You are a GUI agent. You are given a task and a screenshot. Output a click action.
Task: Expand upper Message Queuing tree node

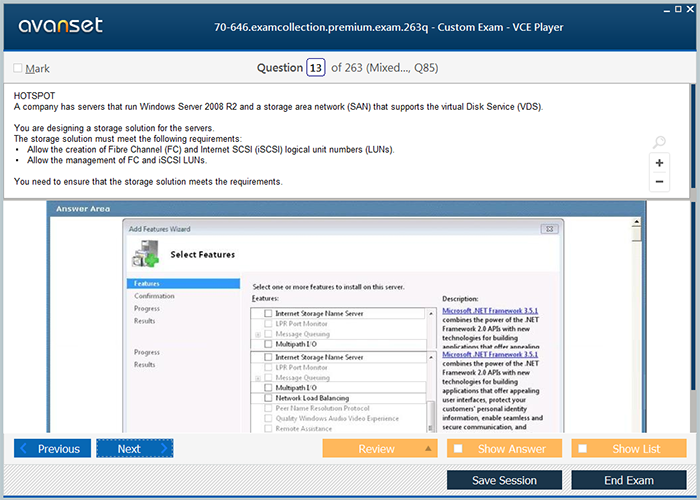[x=258, y=334]
